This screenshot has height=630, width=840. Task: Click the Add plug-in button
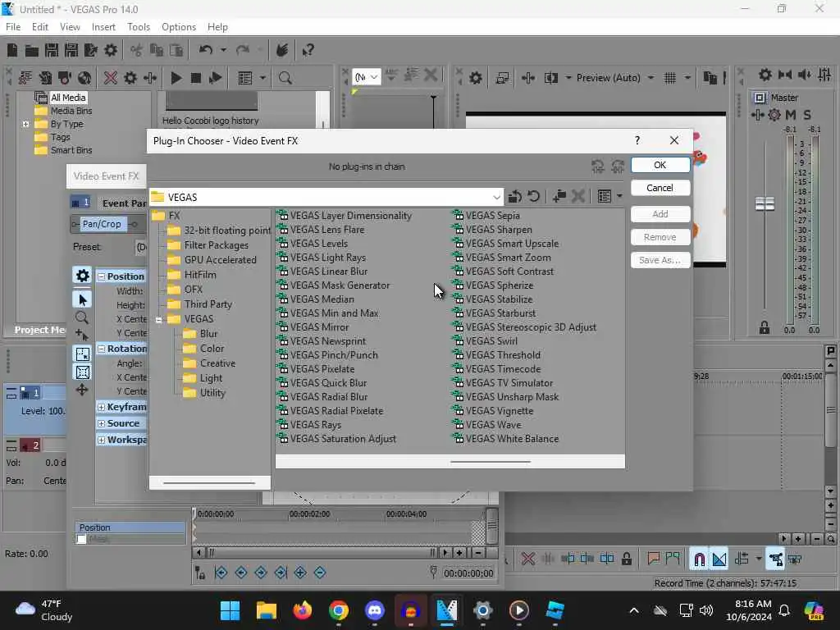point(660,214)
